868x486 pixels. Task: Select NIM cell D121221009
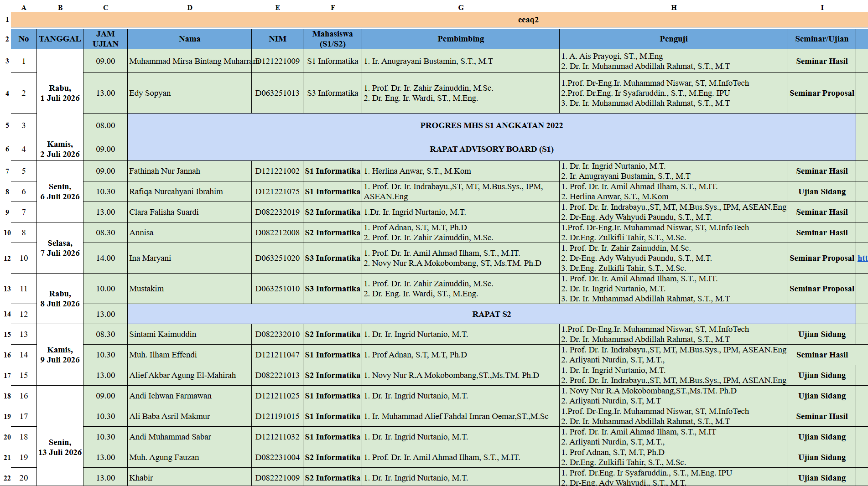(x=277, y=61)
